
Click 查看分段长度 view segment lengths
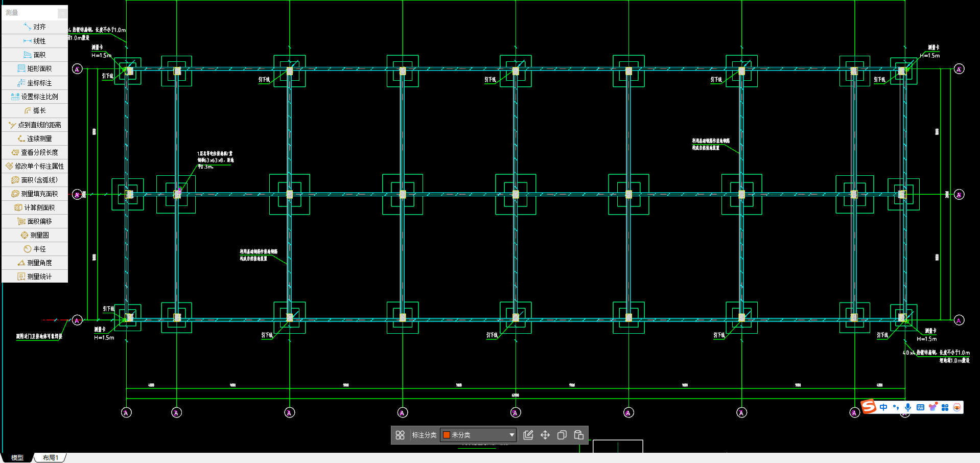tap(35, 152)
